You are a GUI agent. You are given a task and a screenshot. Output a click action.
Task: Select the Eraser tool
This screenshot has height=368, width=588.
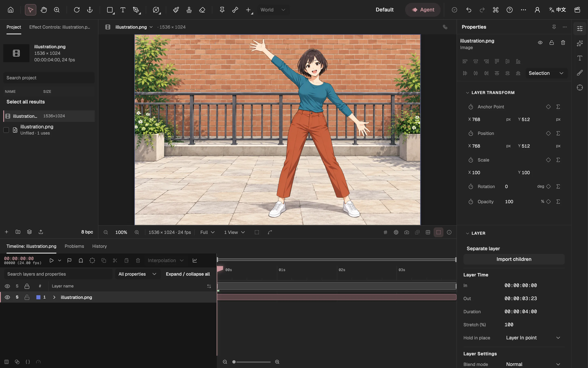202,10
